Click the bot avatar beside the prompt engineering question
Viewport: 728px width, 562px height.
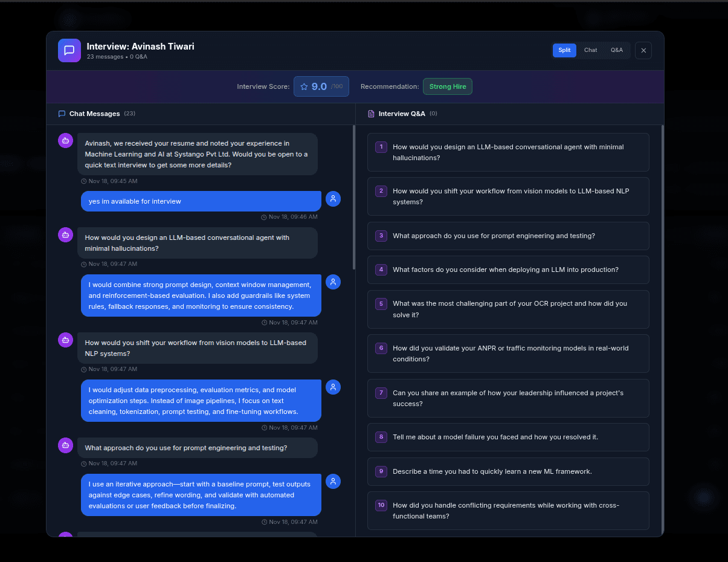coord(65,445)
